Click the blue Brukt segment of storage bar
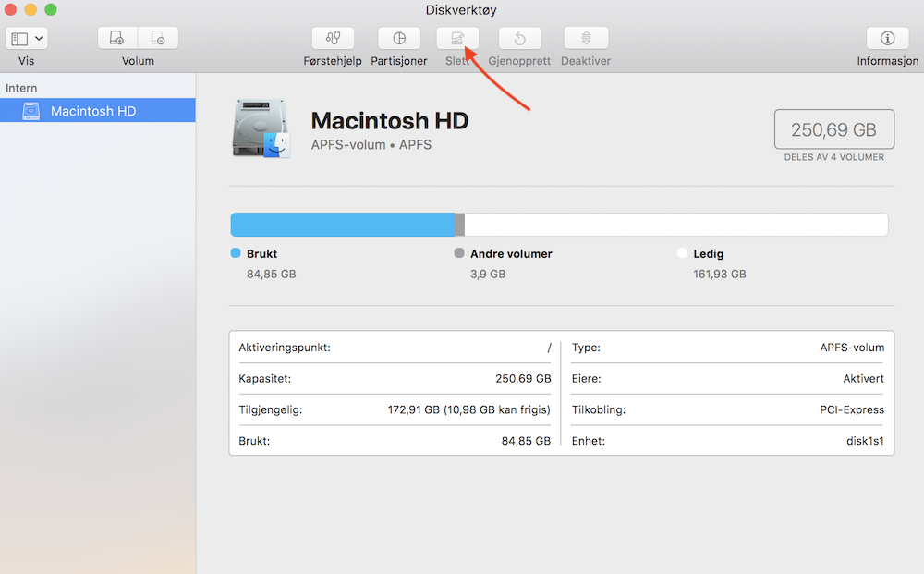Screen dimensions: 924x574 click(343, 225)
